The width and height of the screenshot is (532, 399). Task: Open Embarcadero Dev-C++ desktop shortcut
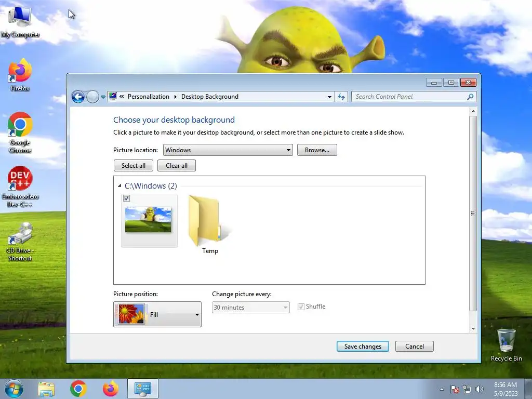tap(20, 187)
